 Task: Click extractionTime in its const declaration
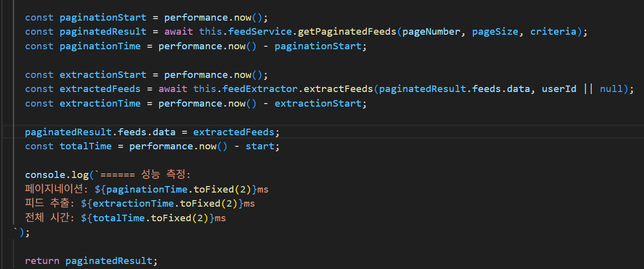point(100,104)
